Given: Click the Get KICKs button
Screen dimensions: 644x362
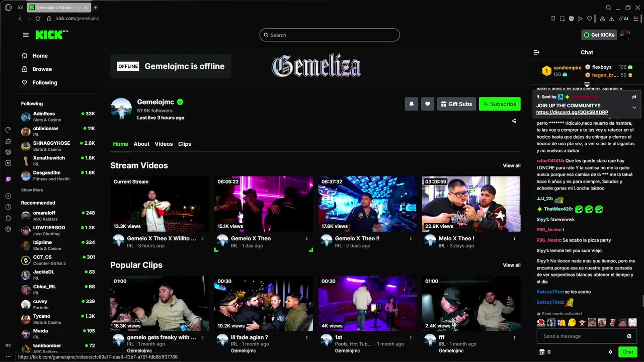Looking at the screenshot, I should tap(599, 35).
